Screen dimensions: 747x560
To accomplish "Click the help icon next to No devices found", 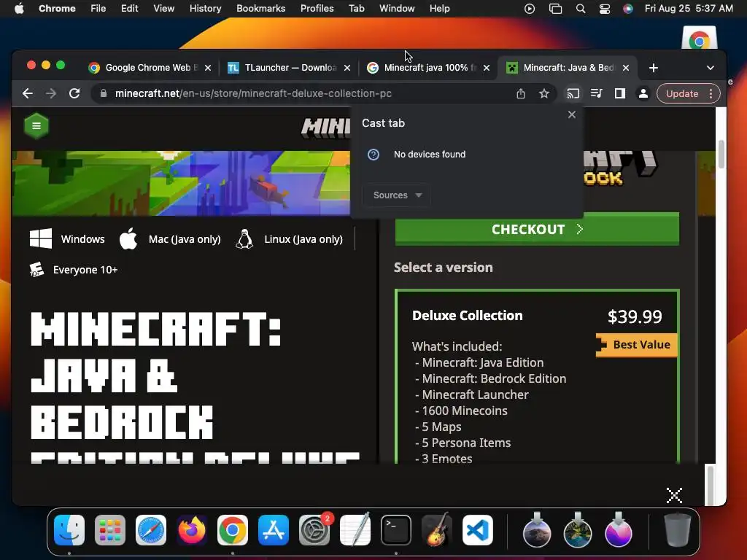I will point(373,155).
